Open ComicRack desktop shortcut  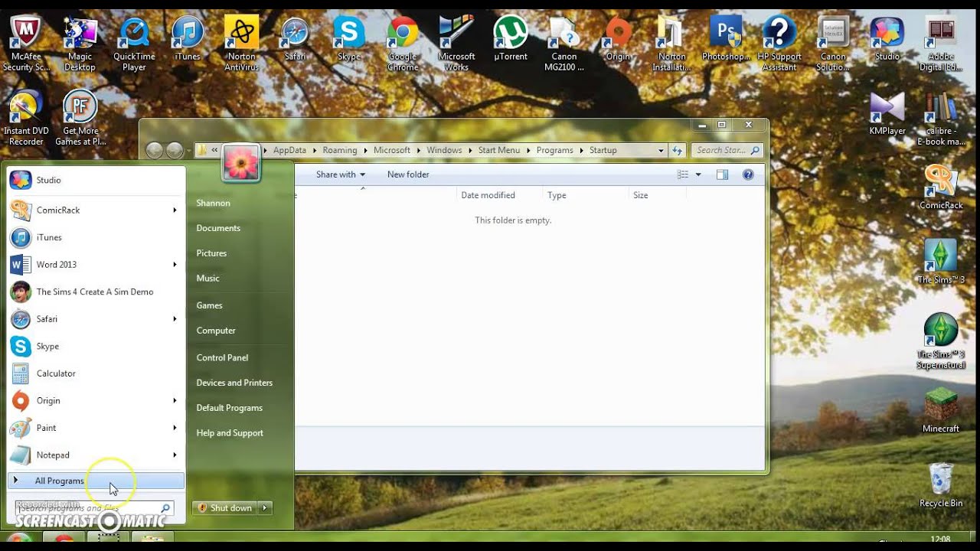pyautogui.click(x=941, y=187)
